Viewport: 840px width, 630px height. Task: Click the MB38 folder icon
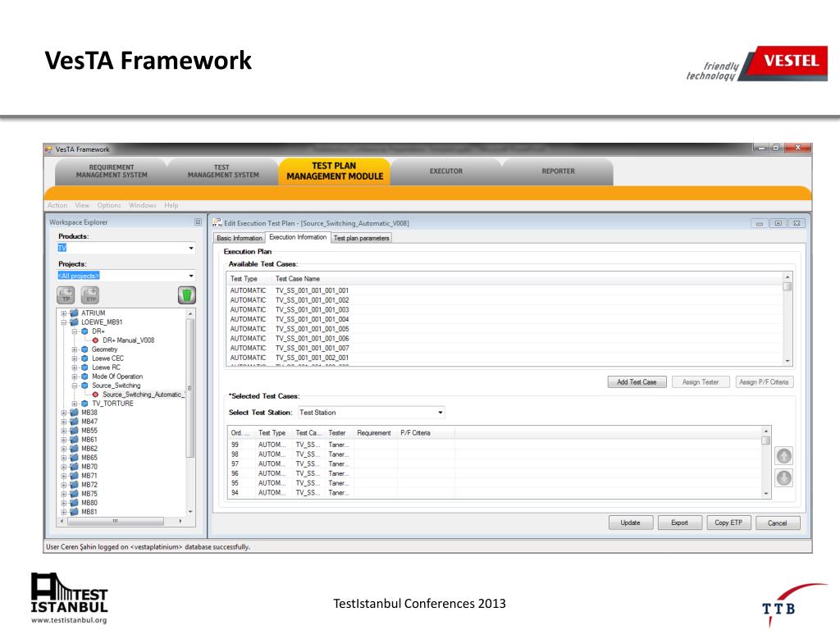(75, 413)
